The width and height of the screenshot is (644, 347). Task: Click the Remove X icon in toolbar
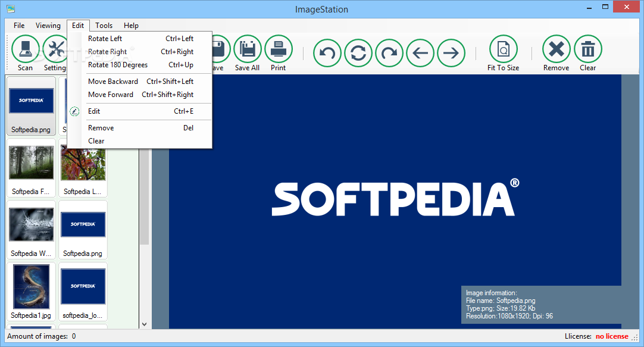click(x=557, y=49)
